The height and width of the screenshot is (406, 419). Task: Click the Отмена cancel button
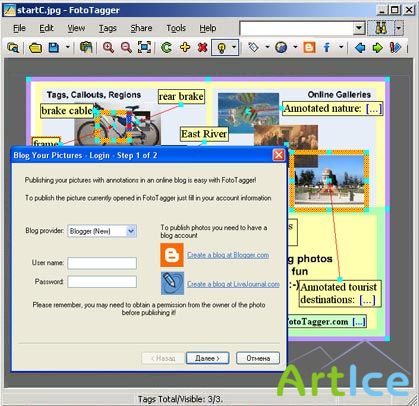[258, 358]
